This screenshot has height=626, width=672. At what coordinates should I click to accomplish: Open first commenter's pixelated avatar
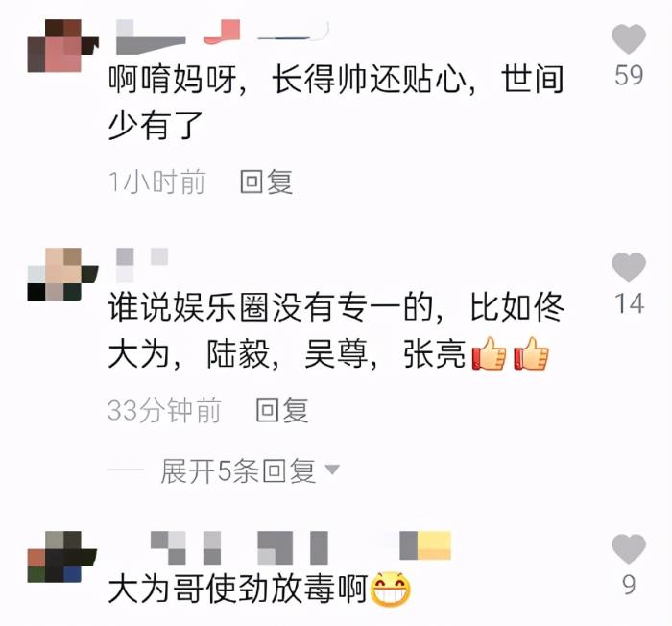63,45
